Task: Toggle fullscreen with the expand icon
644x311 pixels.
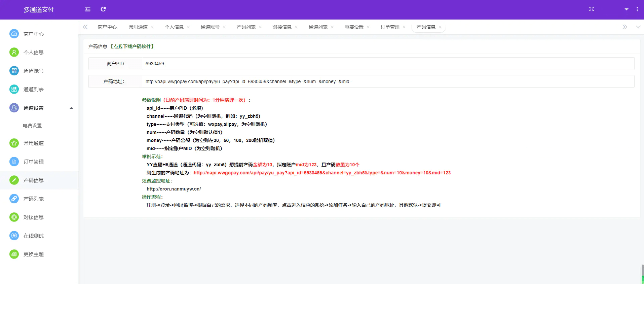Action: point(592,9)
